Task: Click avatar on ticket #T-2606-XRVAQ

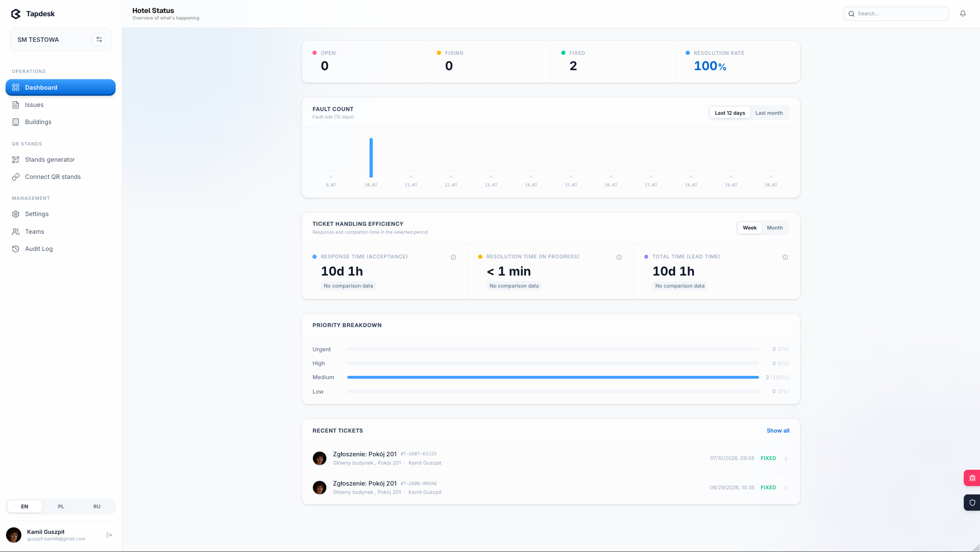Action: [x=319, y=487]
